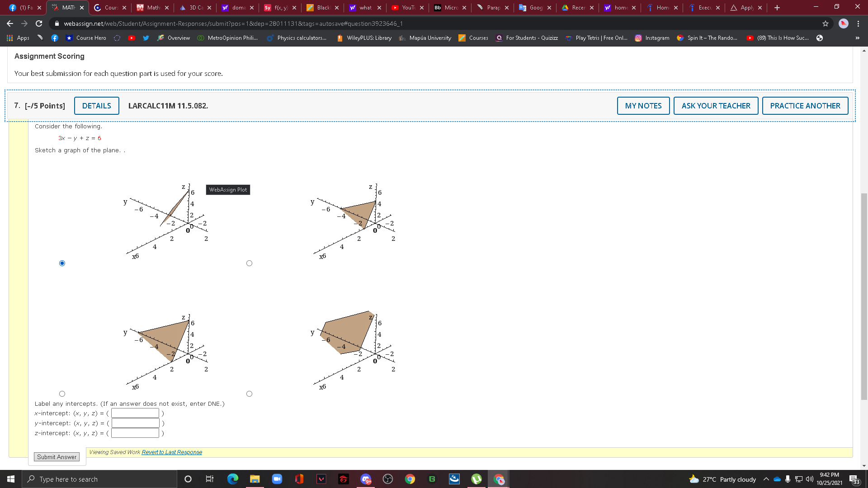868x488 pixels.
Task: Expand hidden bookmarks with the overflow chevron
Action: 858,38
